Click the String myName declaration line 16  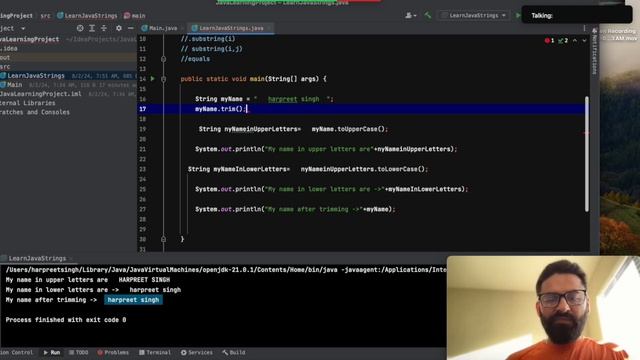tap(264, 99)
